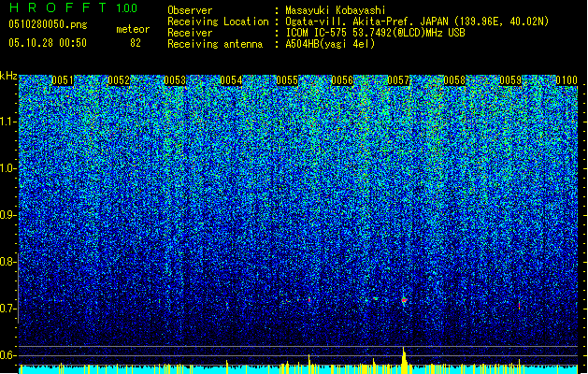Click the 0.9 kHz axis label
The width and height of the screenshot is (588, 374).
pyautogui.click(x=7, y=215)
